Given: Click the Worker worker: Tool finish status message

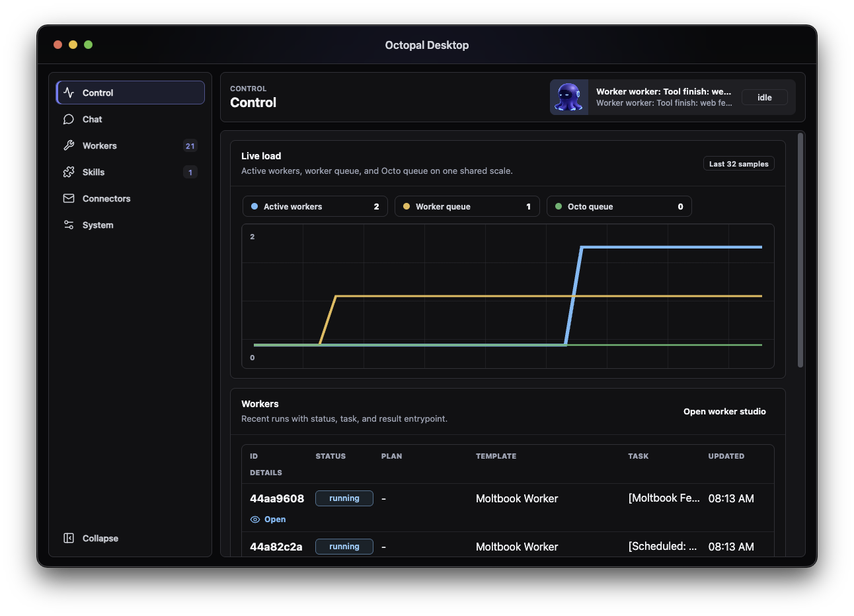Looking at the screenshot, I should pyautogui.click(x=664, y=97).
